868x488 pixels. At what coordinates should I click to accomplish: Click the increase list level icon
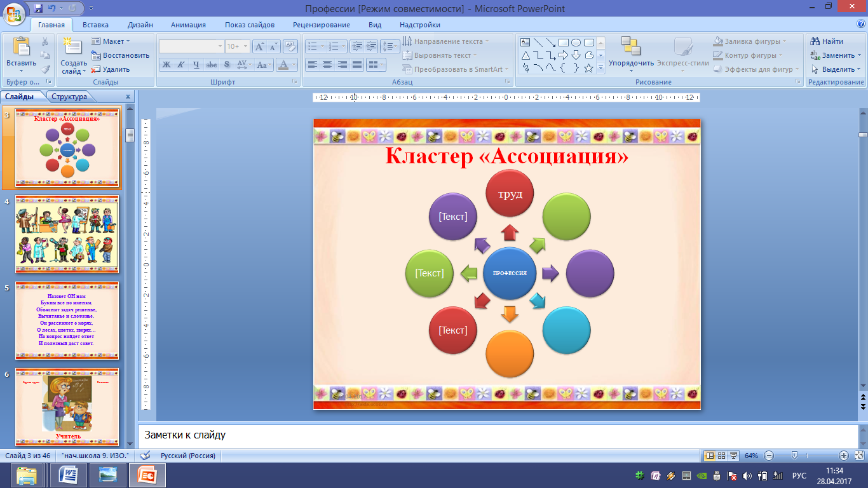372,46
